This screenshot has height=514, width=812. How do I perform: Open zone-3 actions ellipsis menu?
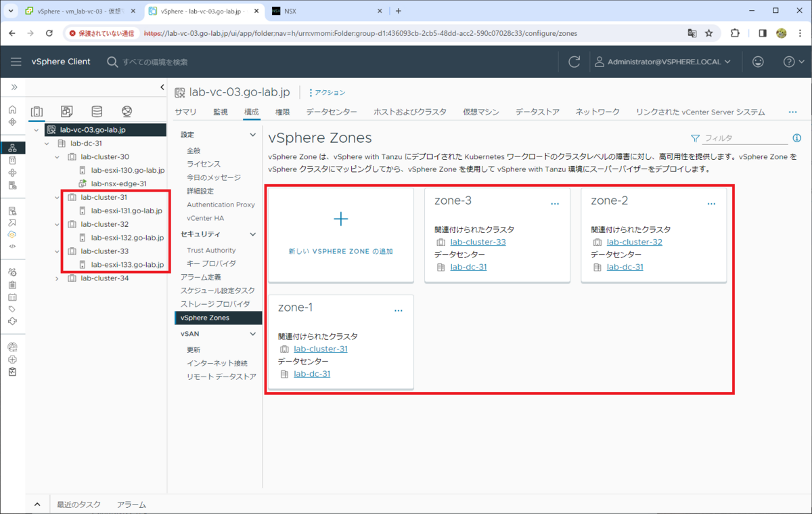pos(555,203)
